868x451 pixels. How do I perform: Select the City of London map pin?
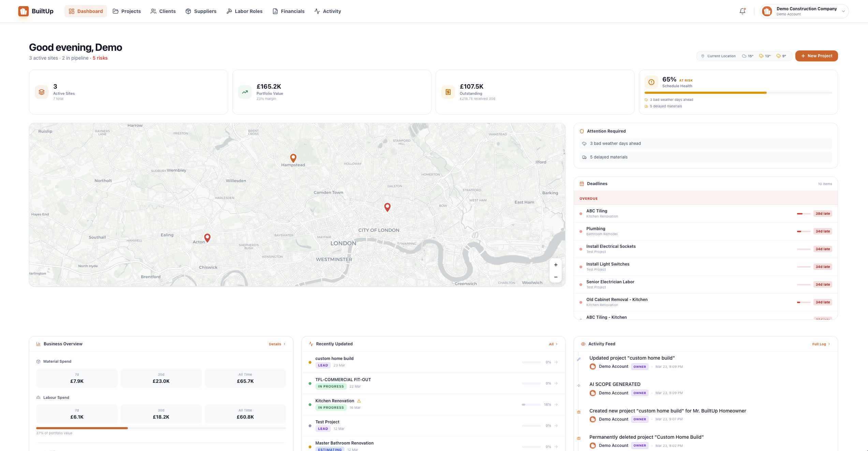coord(387,207)
